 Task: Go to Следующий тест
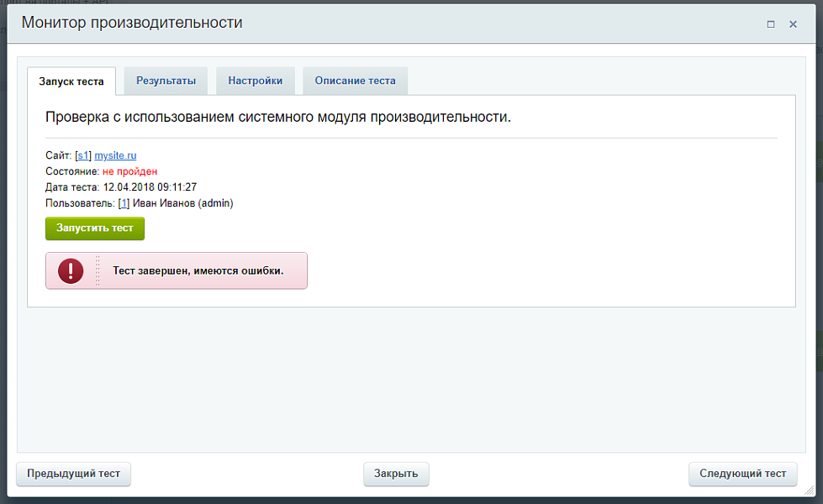coord(743,474)
